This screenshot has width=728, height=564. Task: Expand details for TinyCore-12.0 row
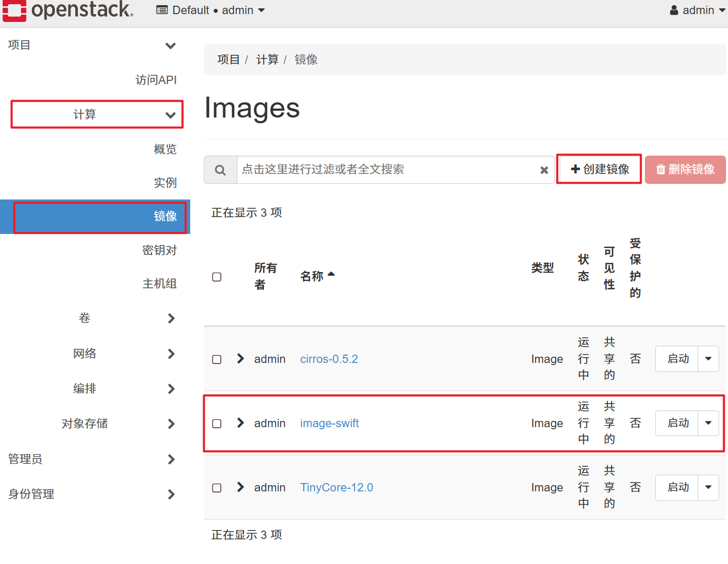[x=240, y=487]
